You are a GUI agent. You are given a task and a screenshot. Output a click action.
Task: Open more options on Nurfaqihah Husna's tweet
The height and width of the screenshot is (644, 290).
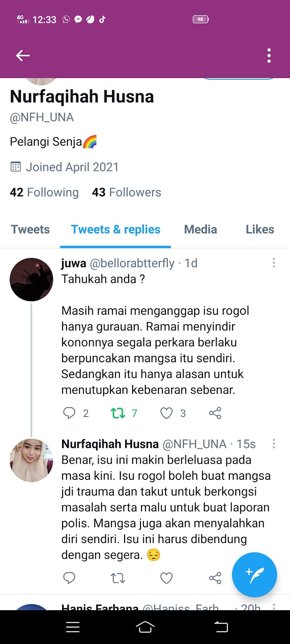coord(274,444)
